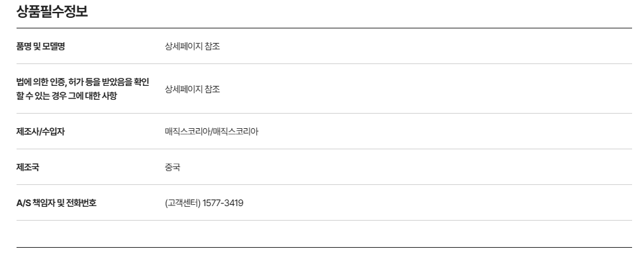
Task: Click 상세페이지 참조 in the 품명 및 모델명 row
Action: [x=192, y=46]
